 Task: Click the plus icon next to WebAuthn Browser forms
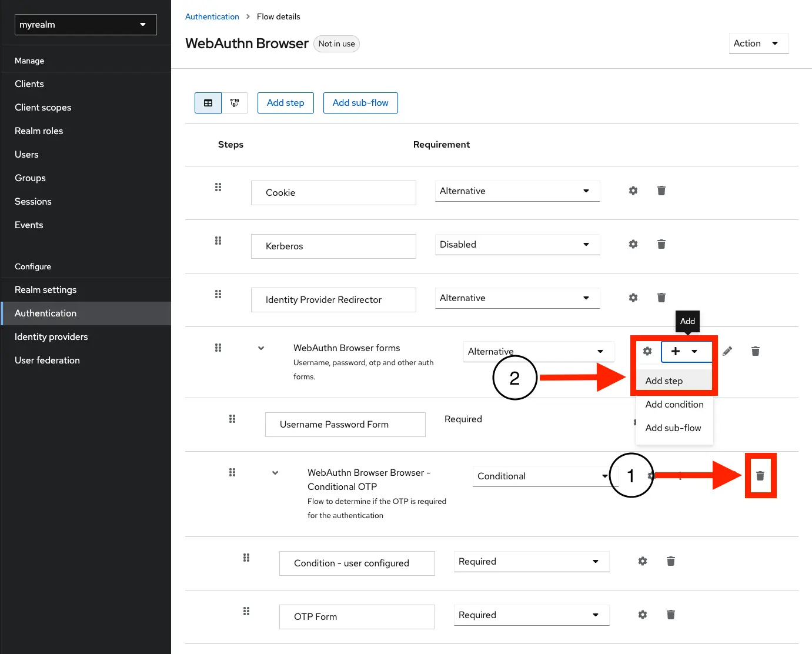point(675,351)
